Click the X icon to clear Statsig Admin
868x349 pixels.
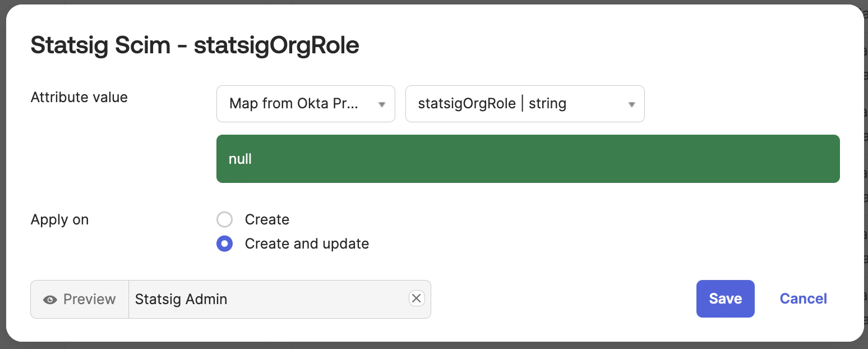click(x=416, y=299)
